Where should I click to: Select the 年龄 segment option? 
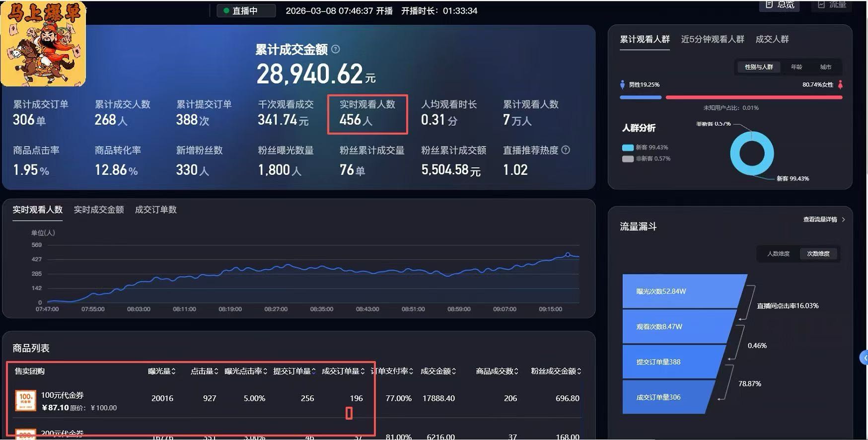coord(796,67)
